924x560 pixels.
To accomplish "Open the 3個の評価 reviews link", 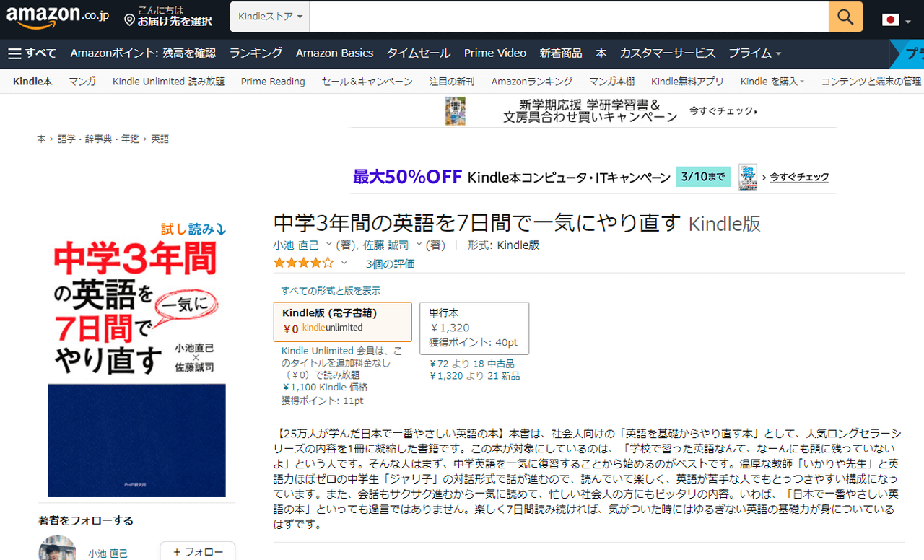I will pos(390,264).
